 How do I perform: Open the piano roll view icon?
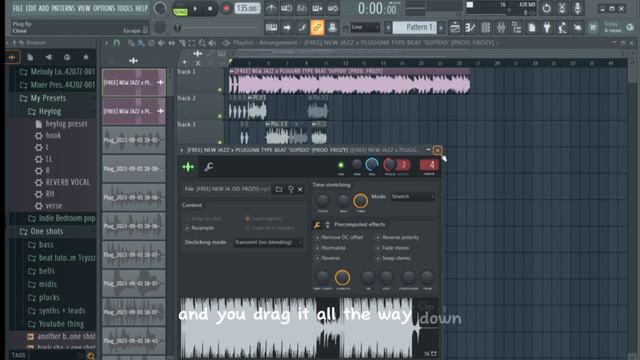(x=470, y=28)
